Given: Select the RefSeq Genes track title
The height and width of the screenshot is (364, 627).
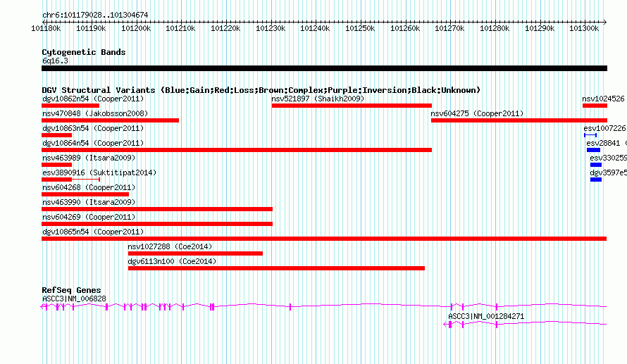Looking at the screenshot, I should [x=71, y=290].
